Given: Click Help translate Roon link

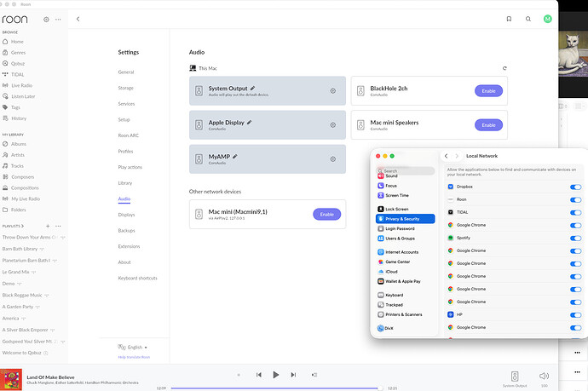Looking at the screenshot, I should (135, 357).
